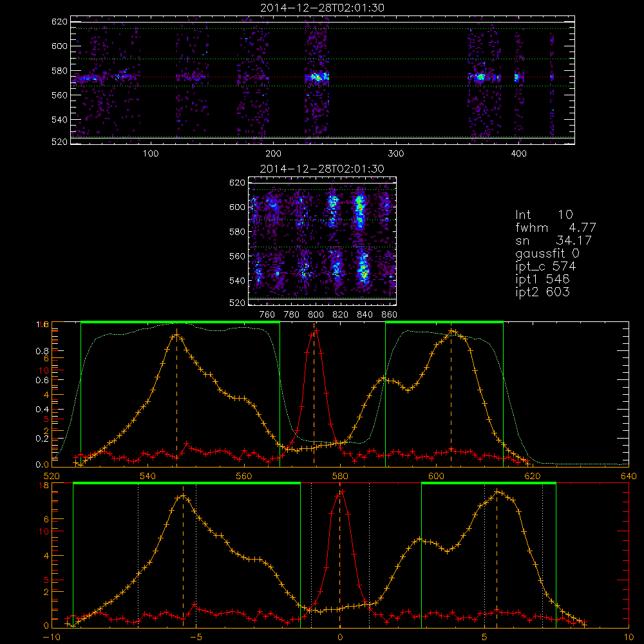The image size is (644, 644).
Task: Click the left thick green bar atop third plot
Action: (180, 323)
